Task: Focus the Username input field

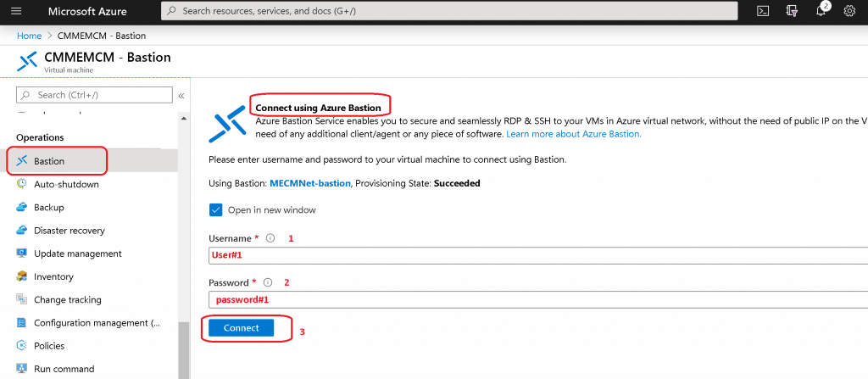Action: point(538,255)
